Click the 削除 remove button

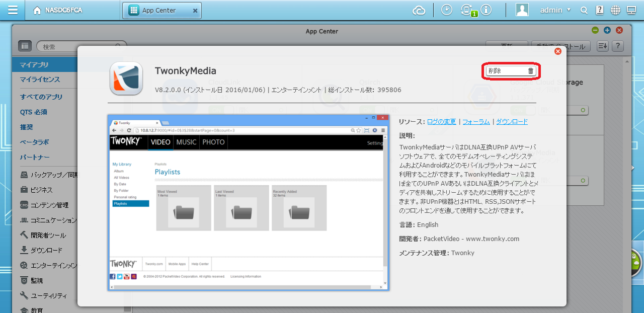pyautogui.click(x=511, y=71)
